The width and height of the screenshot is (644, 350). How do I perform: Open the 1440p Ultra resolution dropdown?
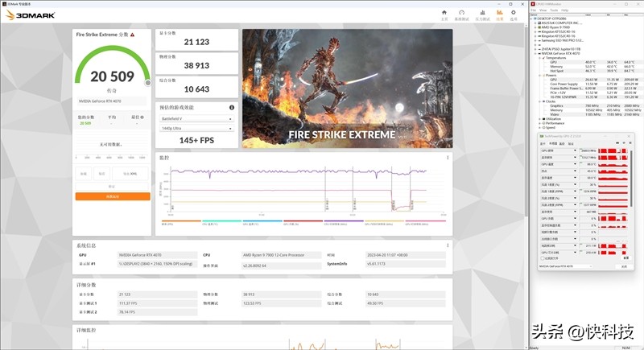coord(196,129)
